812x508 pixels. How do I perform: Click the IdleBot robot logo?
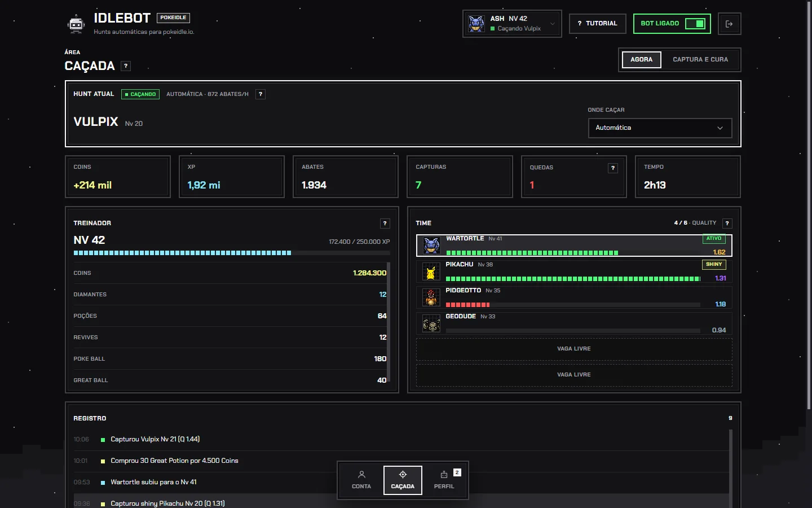click(x=76, y=24)
